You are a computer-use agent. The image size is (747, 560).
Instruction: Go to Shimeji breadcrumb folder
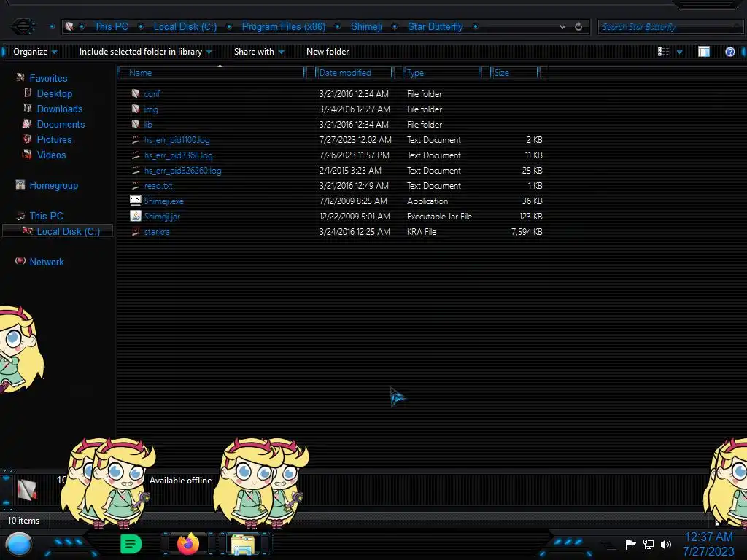pos(366,27)
